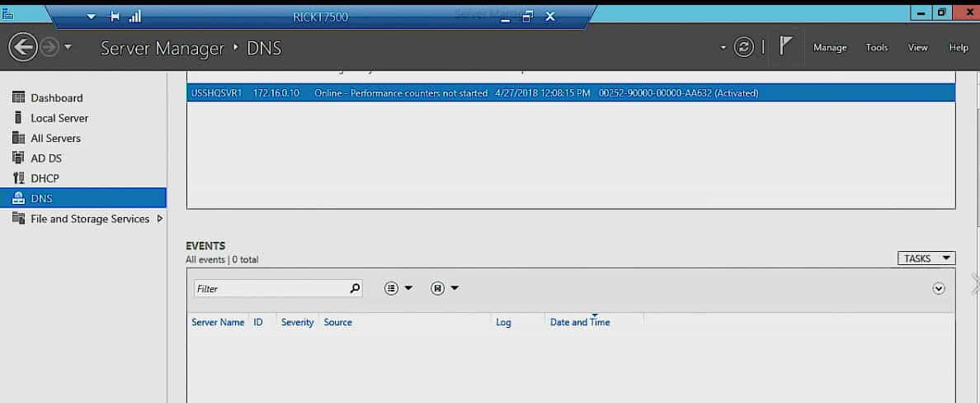Click the 172.16.0.10 IP address cell
The image size is (980, 403).
pyautogui.click(x=276, y=92)
